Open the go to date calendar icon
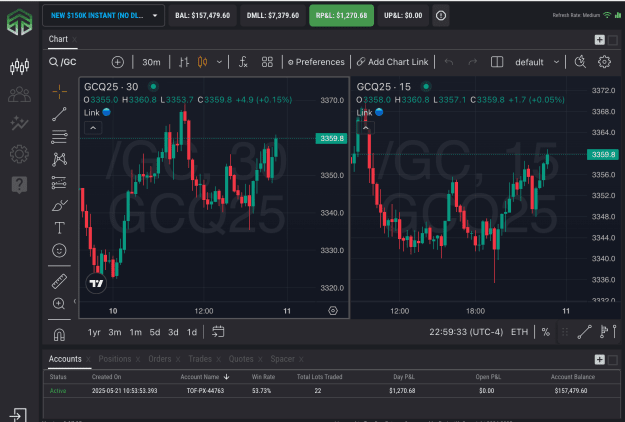The image size is (625, 422). click(218, 332)
